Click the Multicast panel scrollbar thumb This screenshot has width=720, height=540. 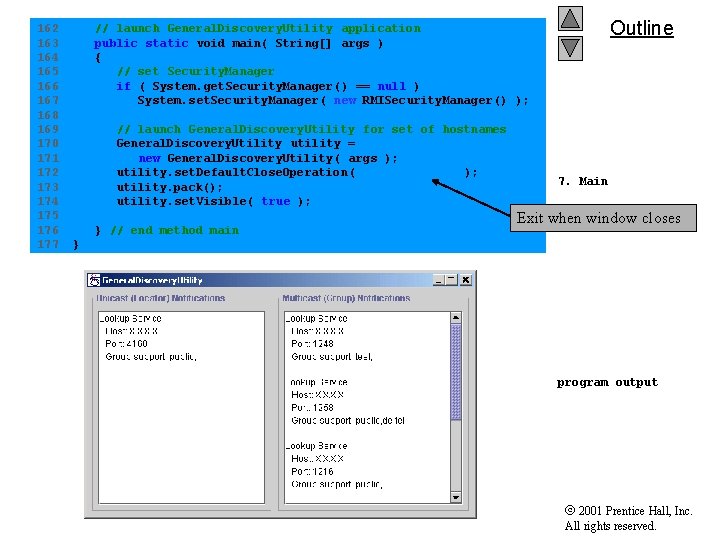point(456,372)
